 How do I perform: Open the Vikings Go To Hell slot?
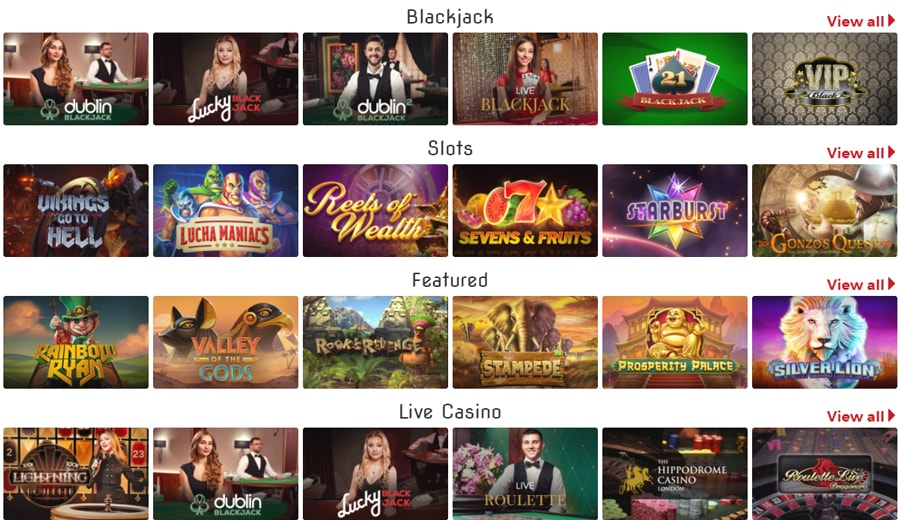(x=76, y=211)
